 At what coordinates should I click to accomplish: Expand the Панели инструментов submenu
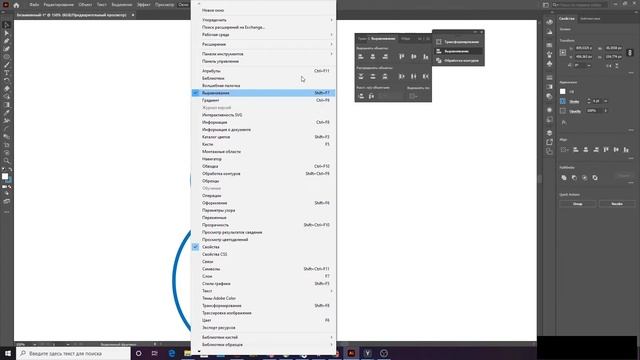click(263, 54)
